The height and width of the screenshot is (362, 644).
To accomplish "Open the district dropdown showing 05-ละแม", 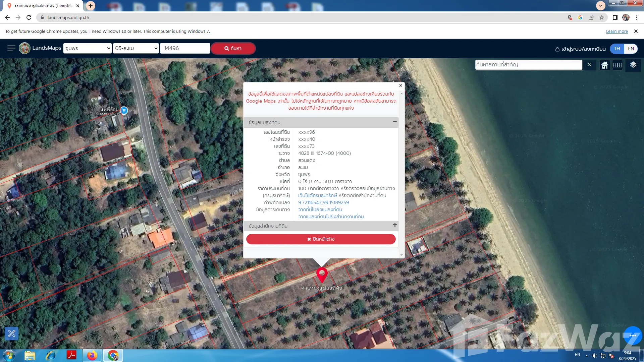I will point(136,48).
